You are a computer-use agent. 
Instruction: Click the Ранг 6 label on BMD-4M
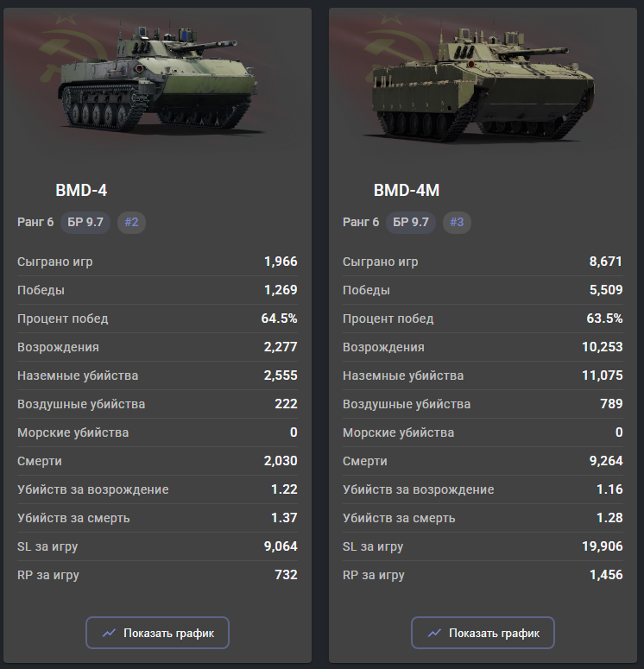click(361, 222)
